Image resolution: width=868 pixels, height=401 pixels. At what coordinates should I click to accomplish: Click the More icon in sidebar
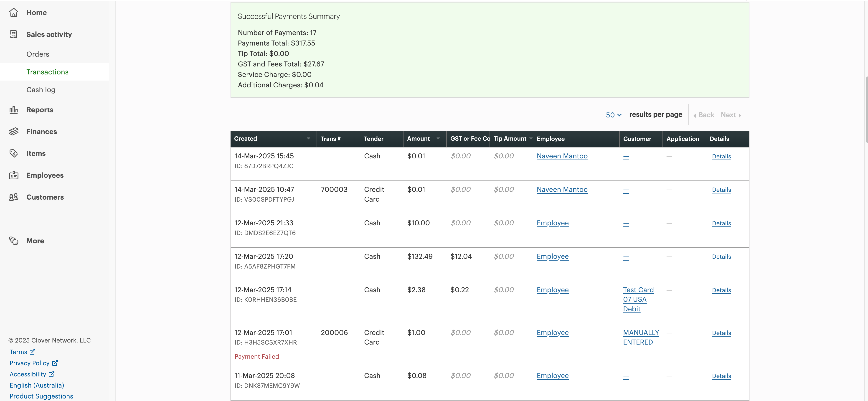(x=13, y=241)
